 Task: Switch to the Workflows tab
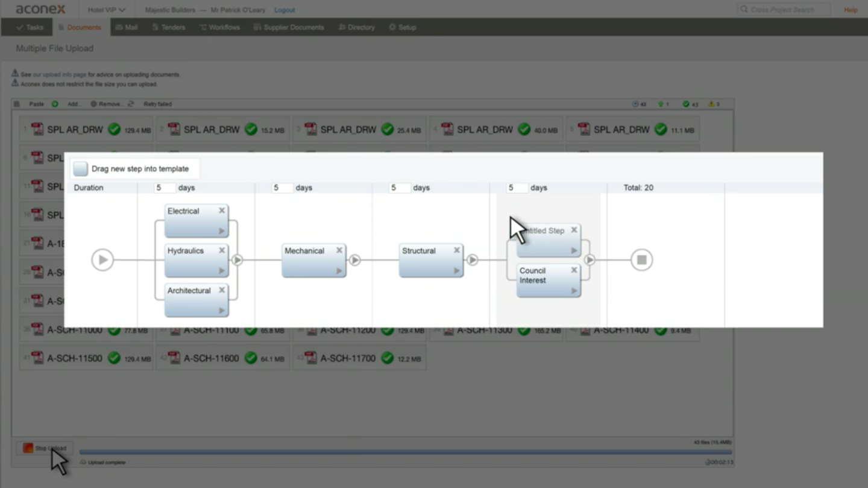pyautogui.click(x=219, y=27)
